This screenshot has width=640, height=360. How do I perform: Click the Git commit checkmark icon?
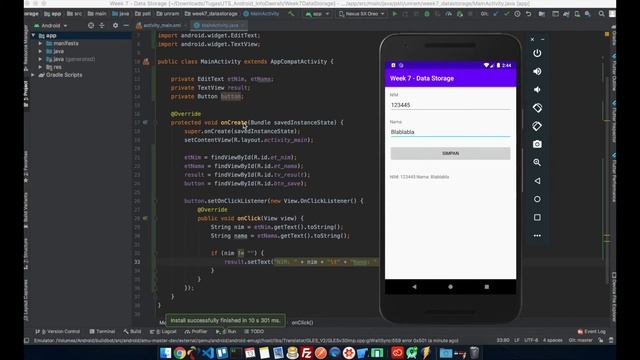[x=507, y=14]
